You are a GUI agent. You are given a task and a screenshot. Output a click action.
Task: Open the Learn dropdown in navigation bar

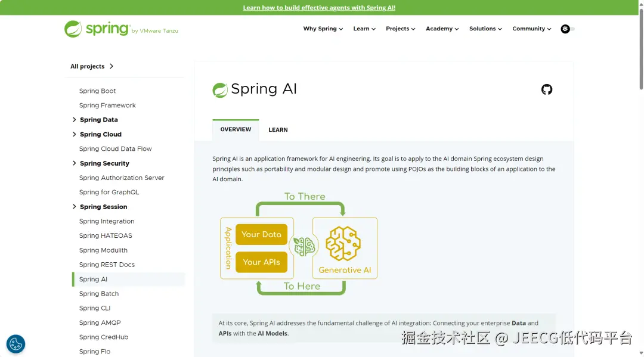click(x=364, y=29)
